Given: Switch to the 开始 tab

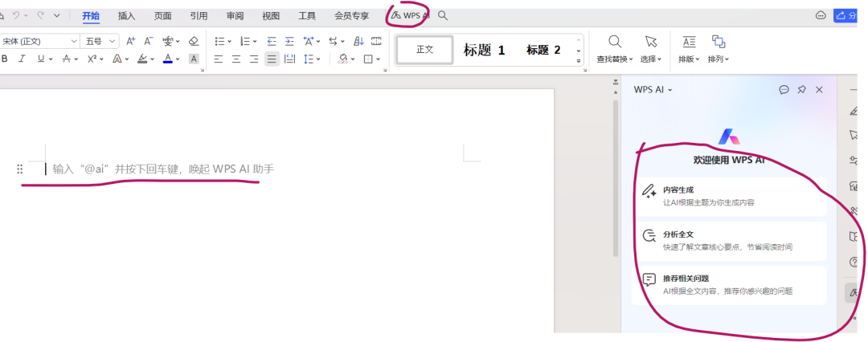Looking at the screenshot, I should tap(91, 15).
